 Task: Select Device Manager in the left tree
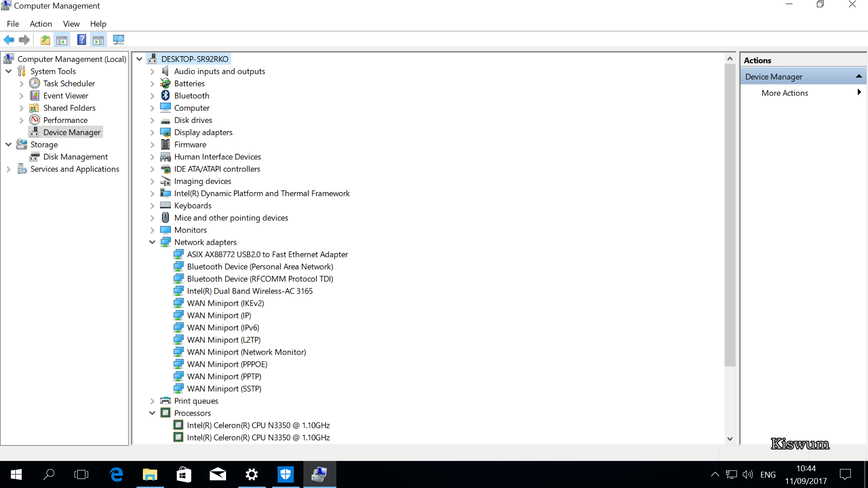[x=72, y=132]
